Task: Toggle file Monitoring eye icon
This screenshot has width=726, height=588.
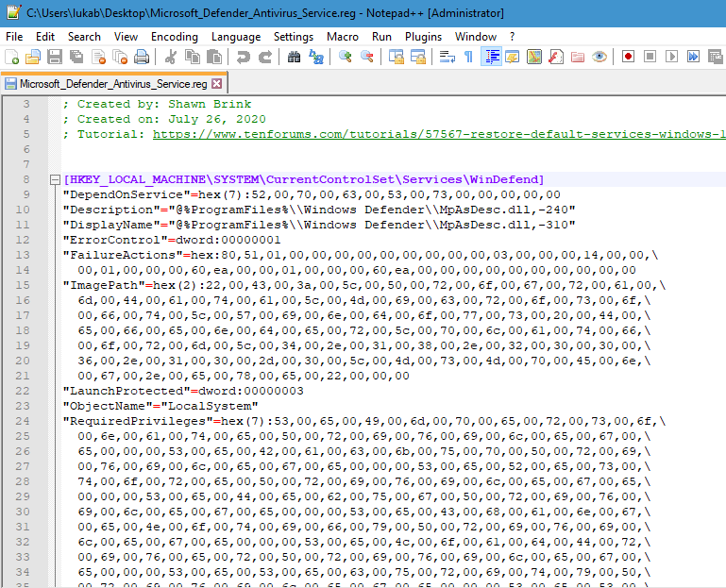Action: 599,57
